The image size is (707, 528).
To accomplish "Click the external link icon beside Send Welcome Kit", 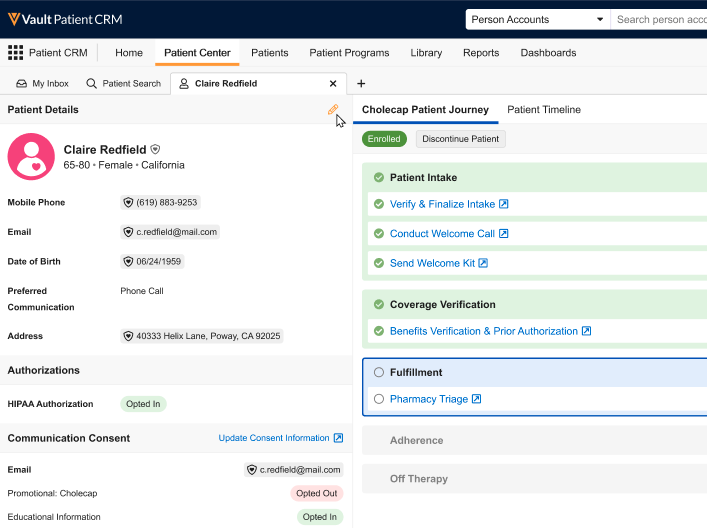I will pos(483,263).
